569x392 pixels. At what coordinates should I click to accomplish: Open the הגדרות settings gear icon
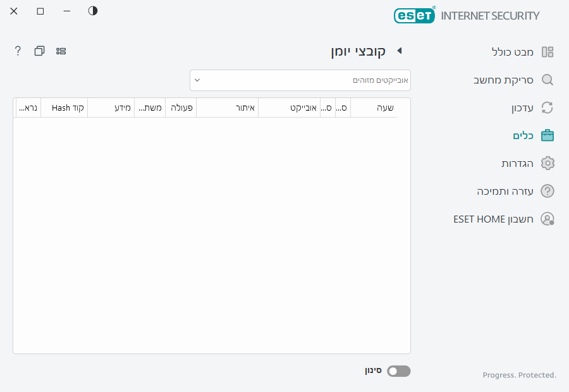[548, 163]
